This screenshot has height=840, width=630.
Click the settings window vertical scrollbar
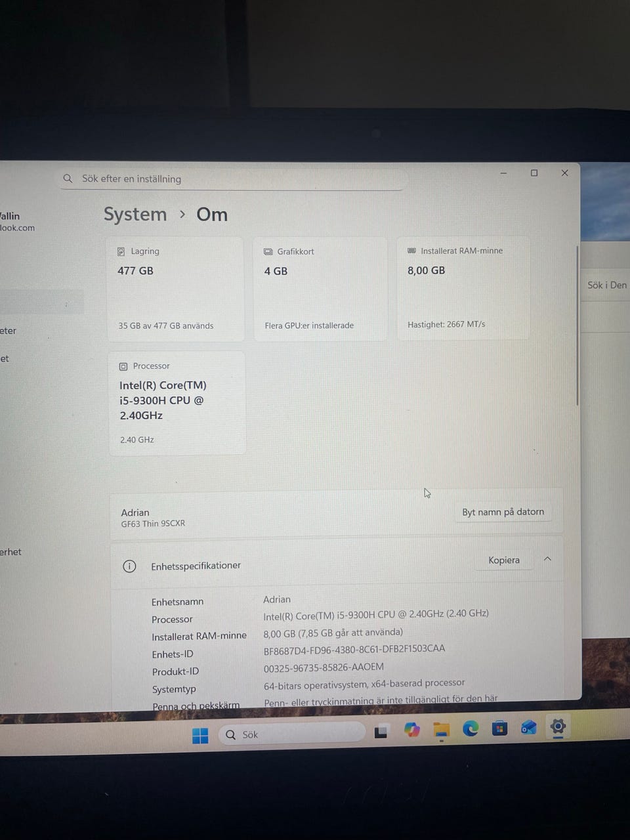pos(577,326)
